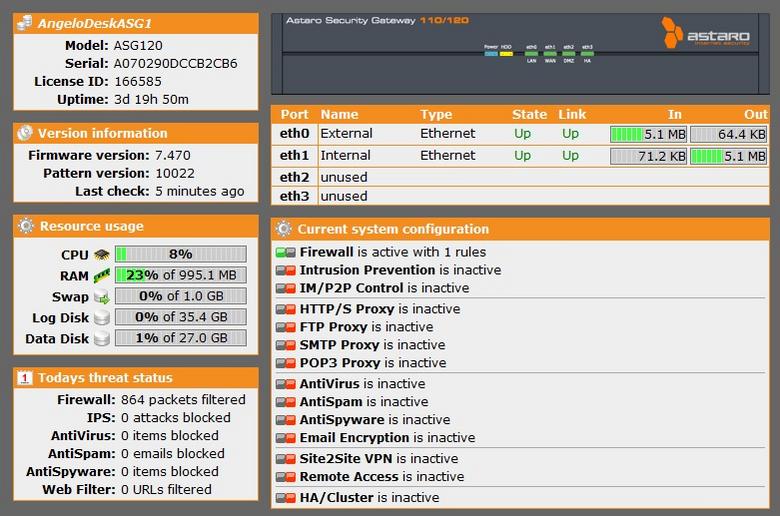
Task: Click the Current system configuration gear icon
Action: [x=284, y=228]
